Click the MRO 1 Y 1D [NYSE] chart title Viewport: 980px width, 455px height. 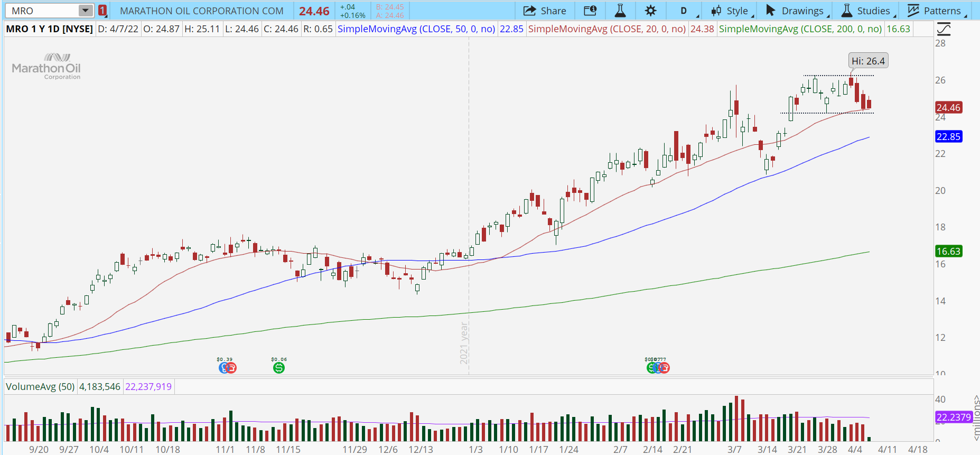click(x=50, y=29)
